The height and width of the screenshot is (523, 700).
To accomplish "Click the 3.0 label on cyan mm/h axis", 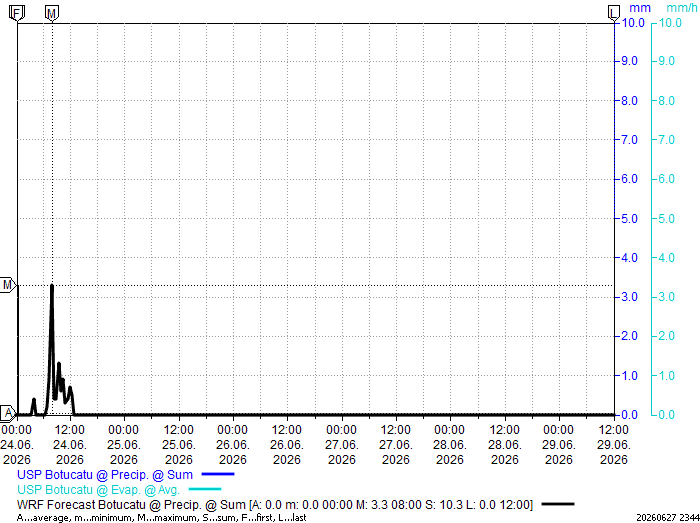I will pyautogui.click(x=667, y=297).
